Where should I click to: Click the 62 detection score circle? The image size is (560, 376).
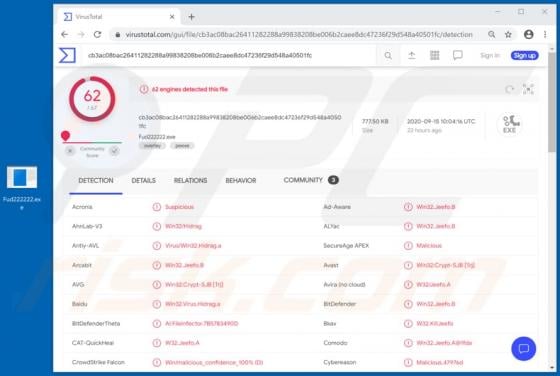pos(92,99)
